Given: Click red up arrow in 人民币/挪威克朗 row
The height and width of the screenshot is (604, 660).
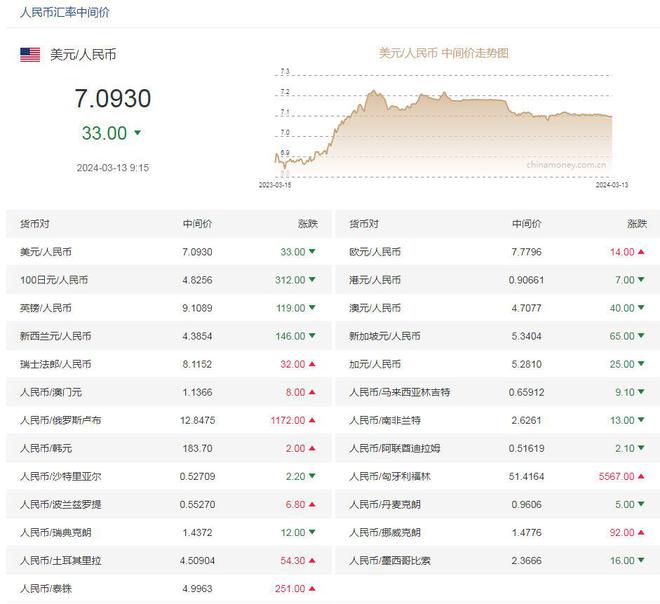Looking at the screenshot, I should pos(641,532).
